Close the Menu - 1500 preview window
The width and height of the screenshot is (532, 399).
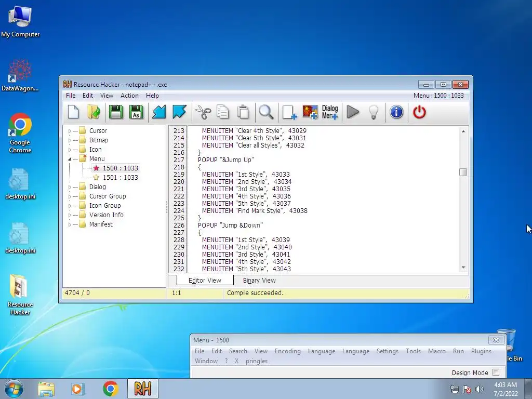[496, 340]
